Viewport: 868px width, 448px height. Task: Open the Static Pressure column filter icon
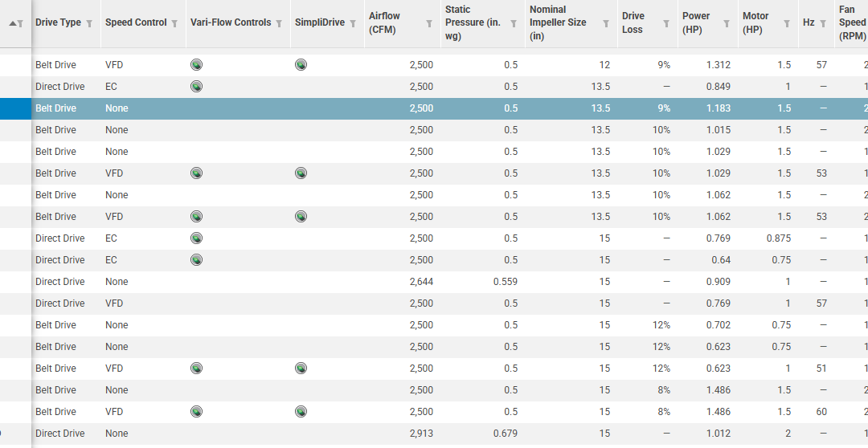pos(514,23)
